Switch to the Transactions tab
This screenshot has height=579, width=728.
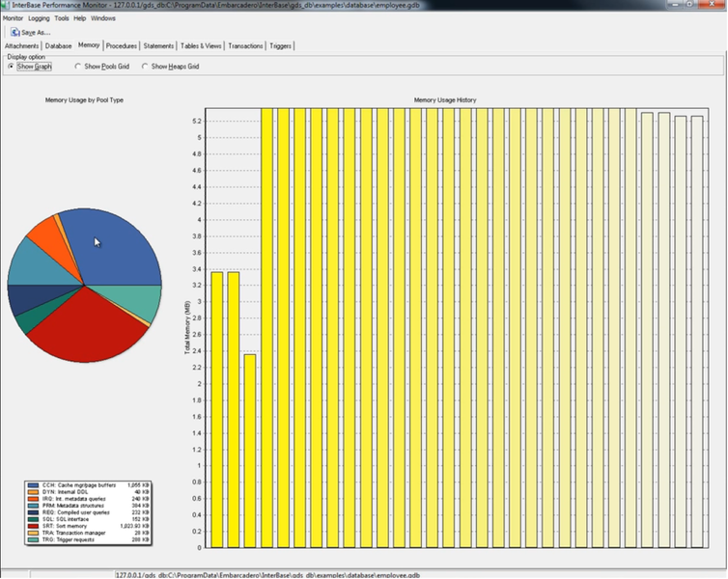245,46
